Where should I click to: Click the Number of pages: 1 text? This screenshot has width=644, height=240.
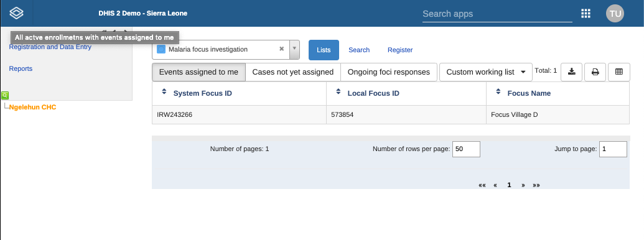(240, 149)
